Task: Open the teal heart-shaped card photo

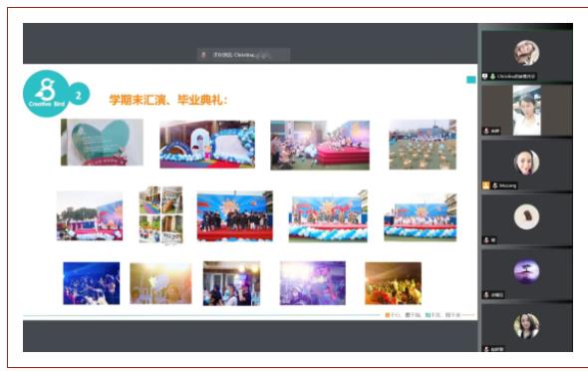Action: (x=102, y=143)
